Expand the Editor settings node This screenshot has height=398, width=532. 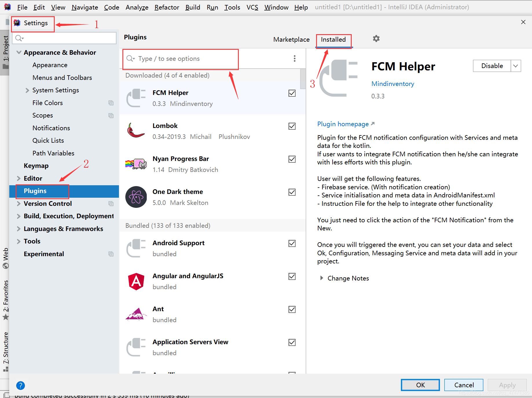tap(19, 178)
